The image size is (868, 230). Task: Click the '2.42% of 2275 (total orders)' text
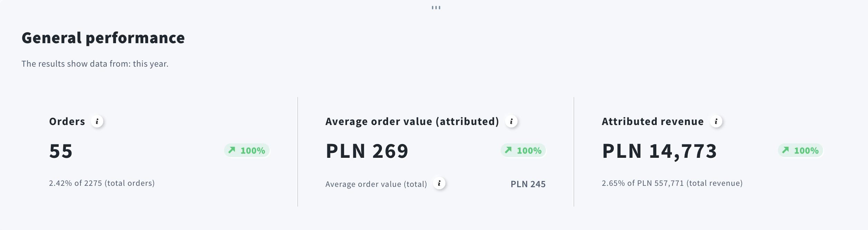102,183
